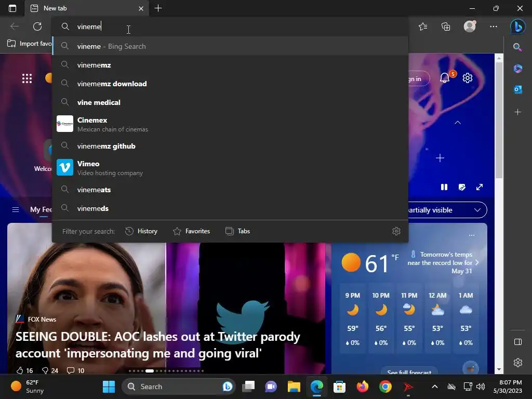Open a new tab with plus button
532x399 pixels.
pyautogui.click(x=158, y=8)
